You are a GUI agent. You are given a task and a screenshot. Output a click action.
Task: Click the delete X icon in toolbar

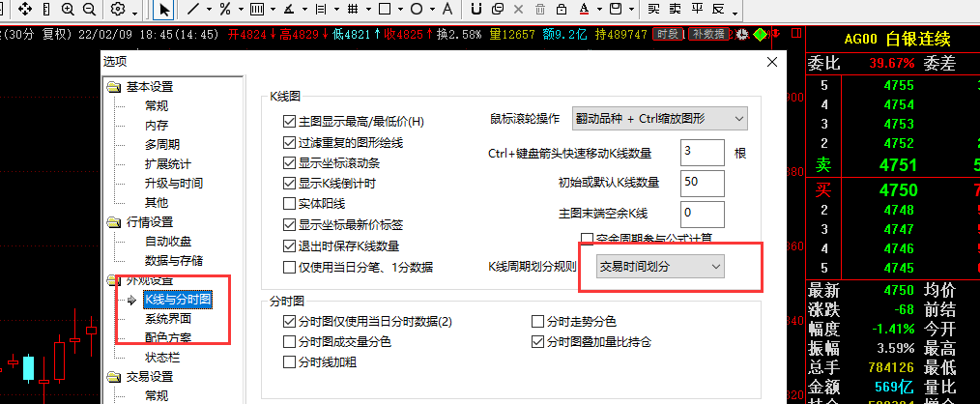click(x=518, y=9)
